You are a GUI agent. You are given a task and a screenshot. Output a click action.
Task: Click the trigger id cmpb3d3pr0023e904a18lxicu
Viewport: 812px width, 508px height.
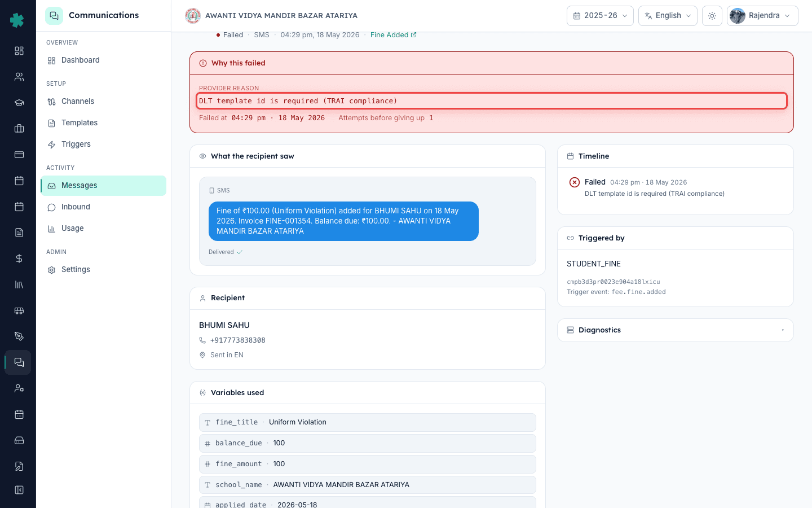click(613, 282)
